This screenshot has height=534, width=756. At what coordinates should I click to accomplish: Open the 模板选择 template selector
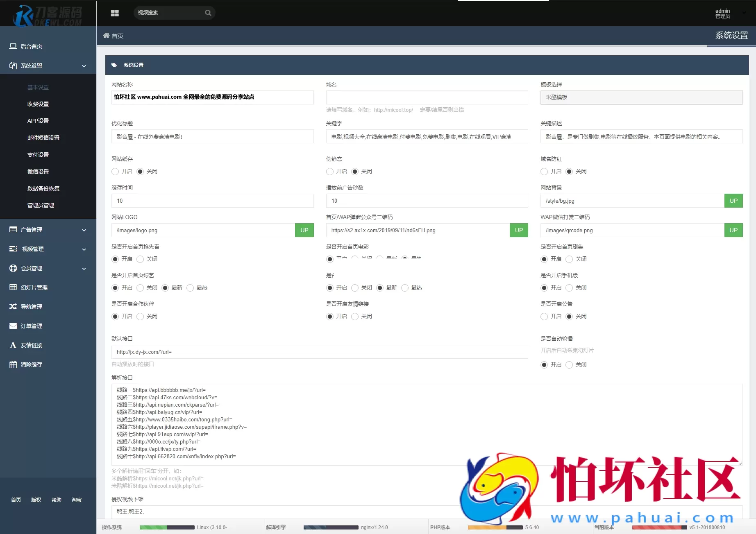click(641, 97)
